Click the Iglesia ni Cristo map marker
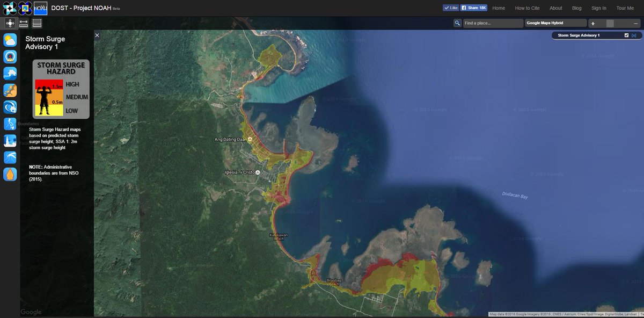 tap(258, 172)
